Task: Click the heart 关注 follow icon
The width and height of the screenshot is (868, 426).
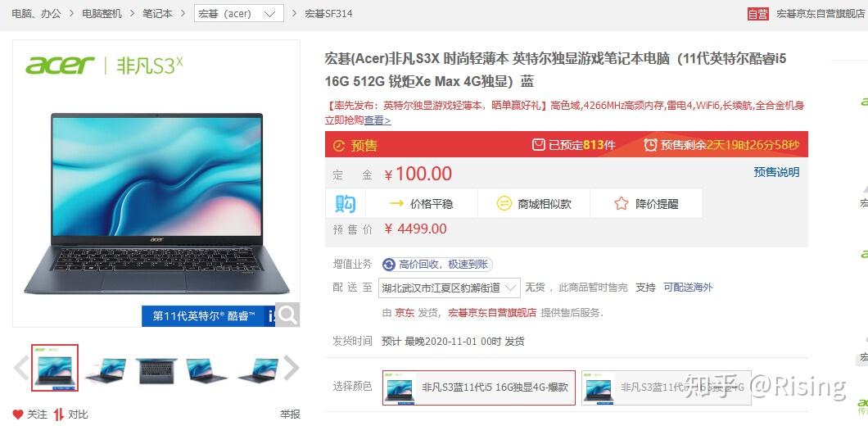Action: (18, 415)
